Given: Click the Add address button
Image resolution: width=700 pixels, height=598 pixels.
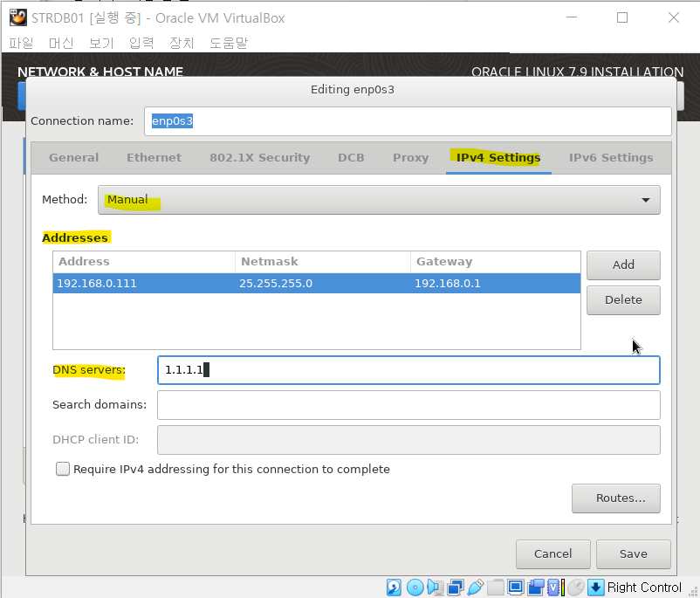Looking at the screenshot, I should tap(623, 265).
